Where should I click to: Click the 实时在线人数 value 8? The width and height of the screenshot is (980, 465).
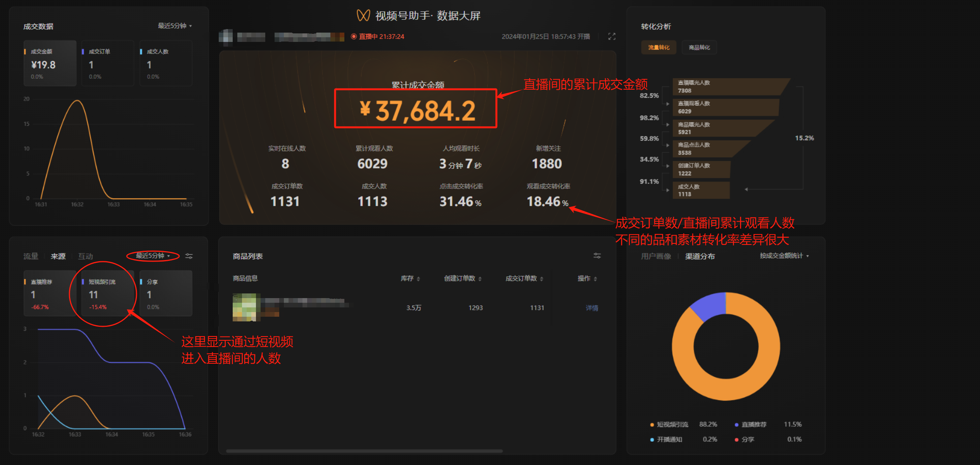tap(285, 164)
